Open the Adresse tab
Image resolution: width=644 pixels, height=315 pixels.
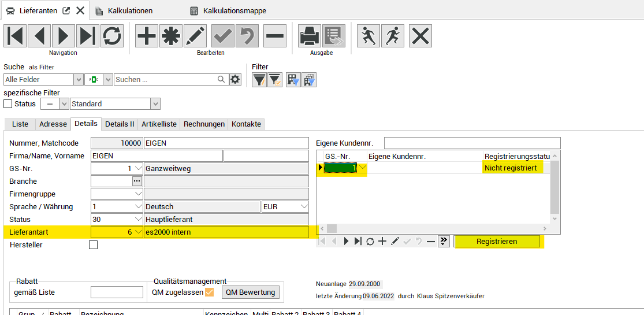click(x=53, y=124)
